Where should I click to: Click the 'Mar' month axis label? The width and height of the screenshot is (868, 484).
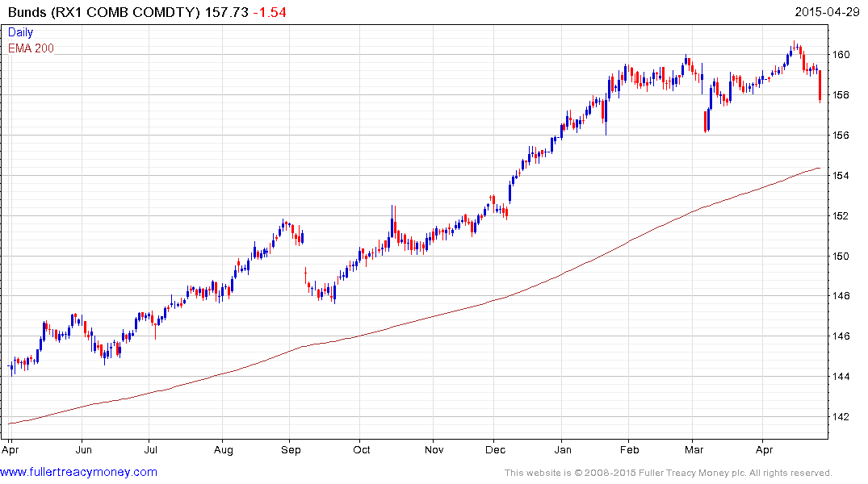point(694,449)
